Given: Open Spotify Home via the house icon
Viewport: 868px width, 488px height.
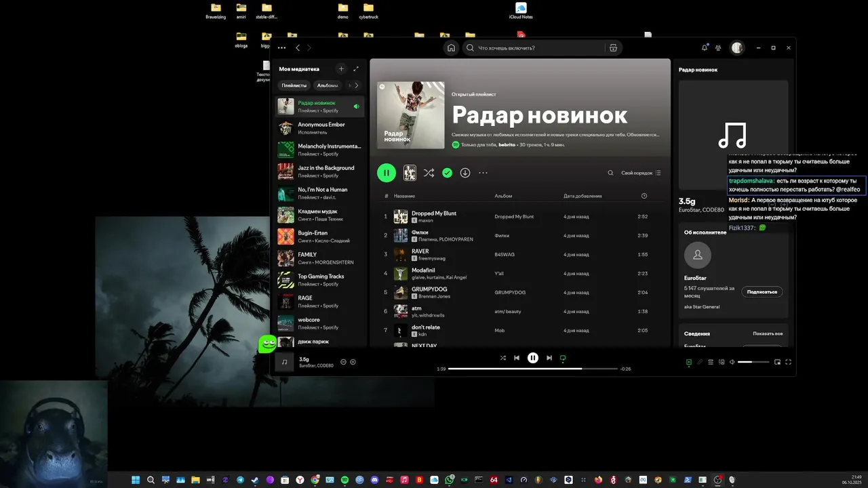Looking at the screenshot, I should (x=451, y=48).
